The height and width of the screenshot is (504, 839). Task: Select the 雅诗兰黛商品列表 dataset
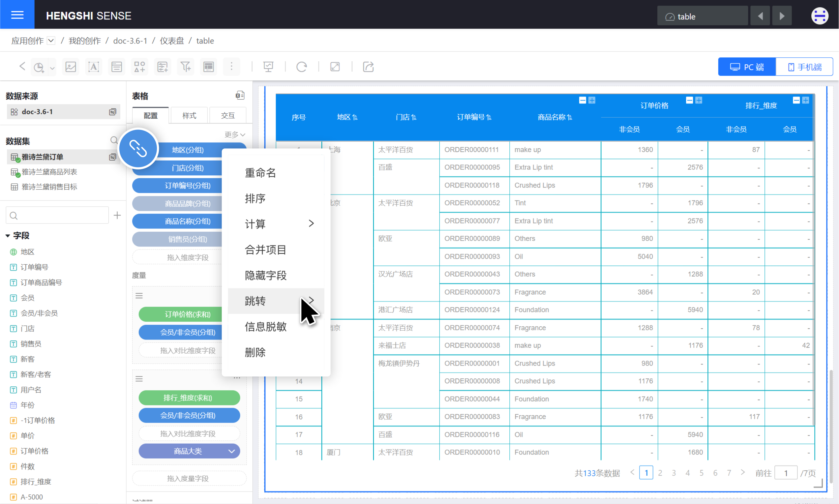point(49,172)
